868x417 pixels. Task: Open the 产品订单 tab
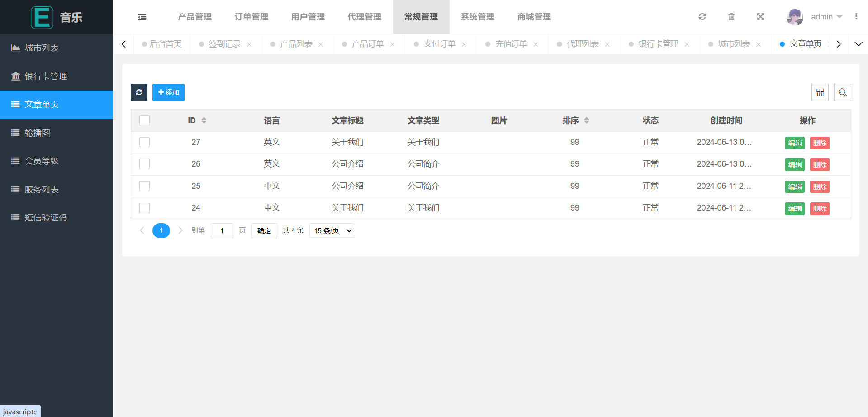pos(367,44)
